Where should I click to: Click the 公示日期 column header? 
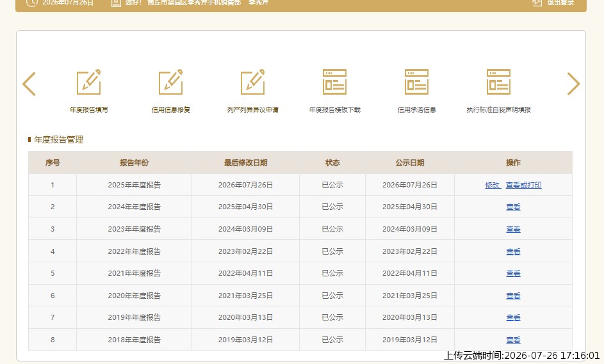click(410, 162)
